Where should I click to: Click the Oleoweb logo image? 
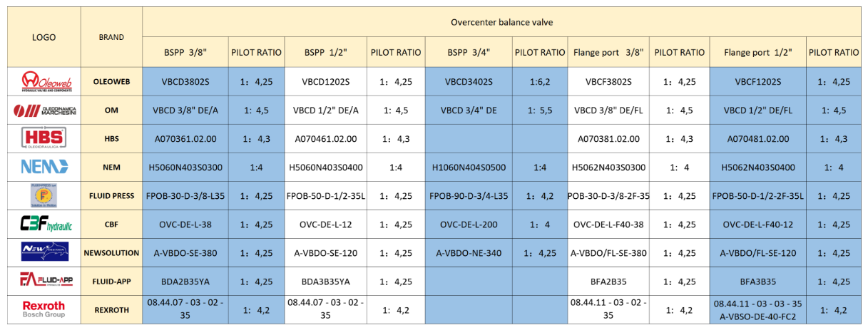[44, 82]
